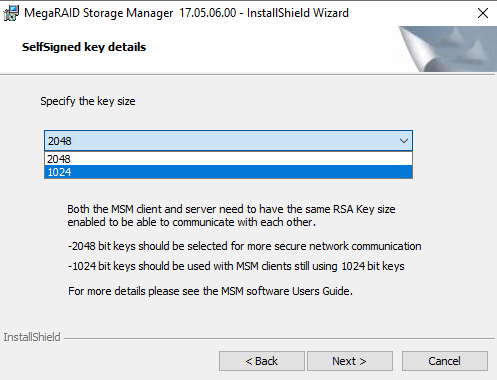497x380 pixels.
Task: Click the curled page banner graphic
Action: [448, 49]
